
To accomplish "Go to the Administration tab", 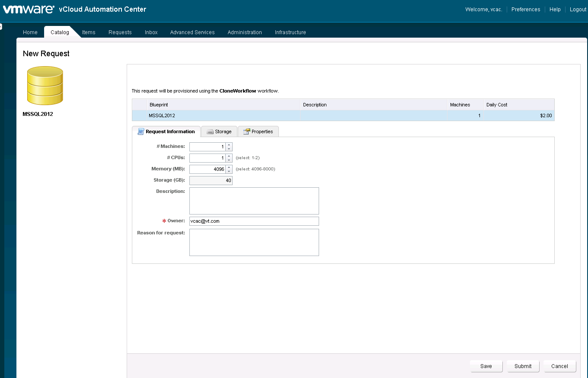I will coord(245,32).
